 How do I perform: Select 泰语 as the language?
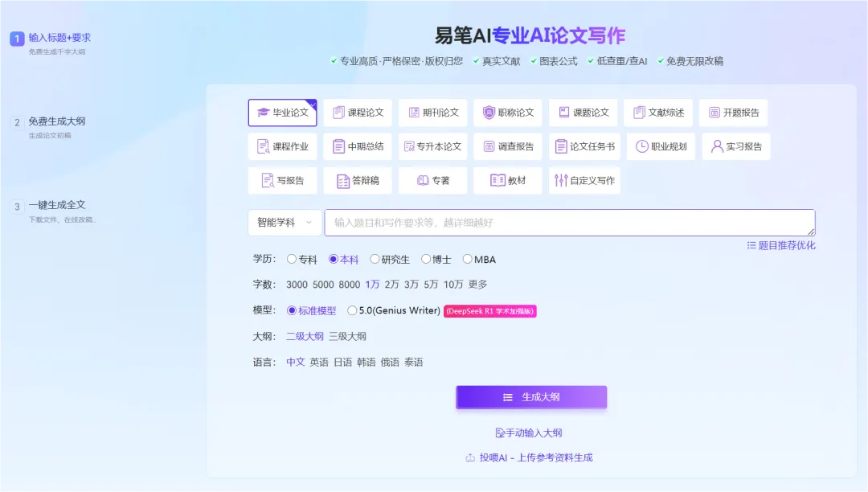pos(414,363)
